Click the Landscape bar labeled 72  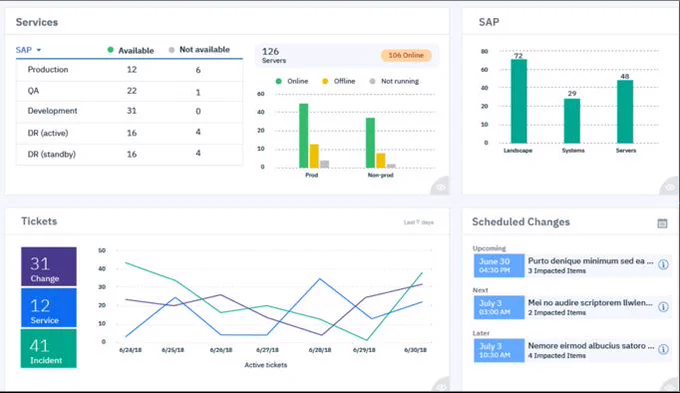tap(519, 101)
